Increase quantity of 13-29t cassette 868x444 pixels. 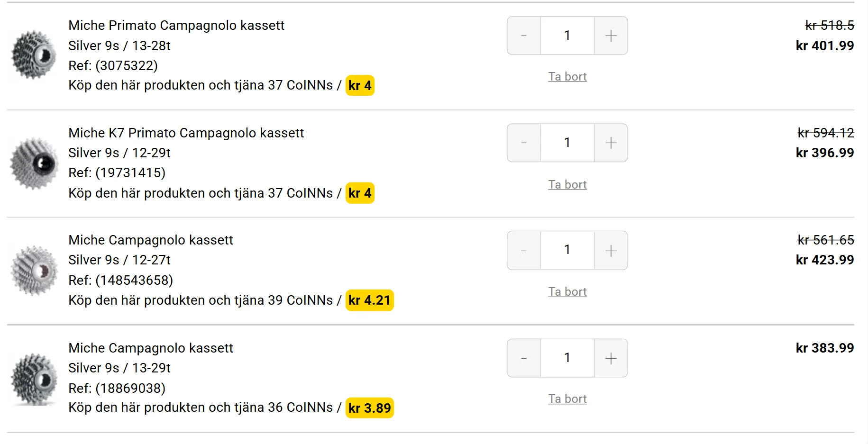pos(611,358)
